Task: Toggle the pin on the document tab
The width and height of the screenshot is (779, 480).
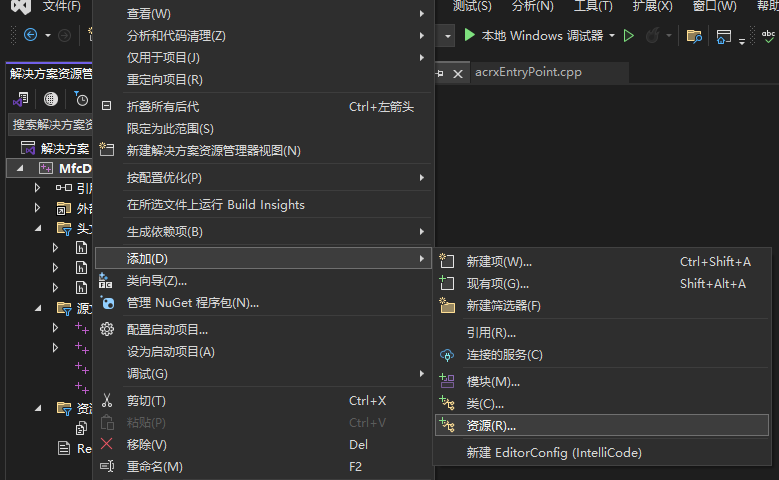Action: point(440,74)
